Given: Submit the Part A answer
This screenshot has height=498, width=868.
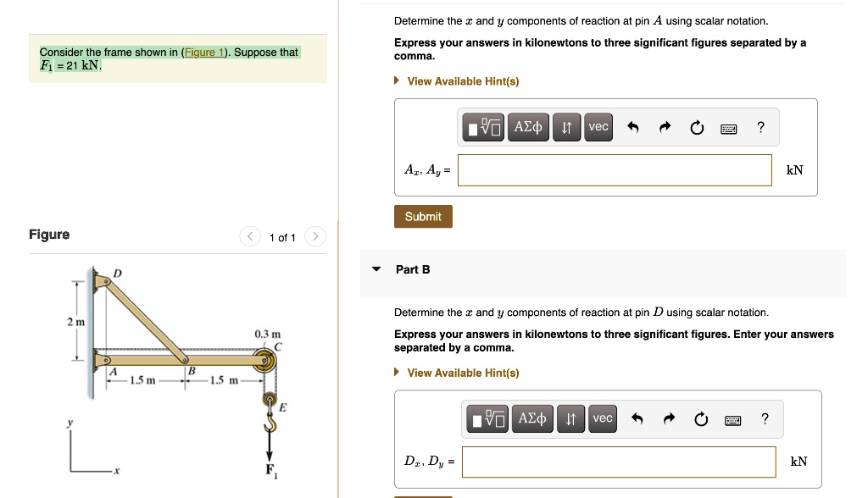Looking at the screenshot, I should pyautogui.click(x=422, y=216).
